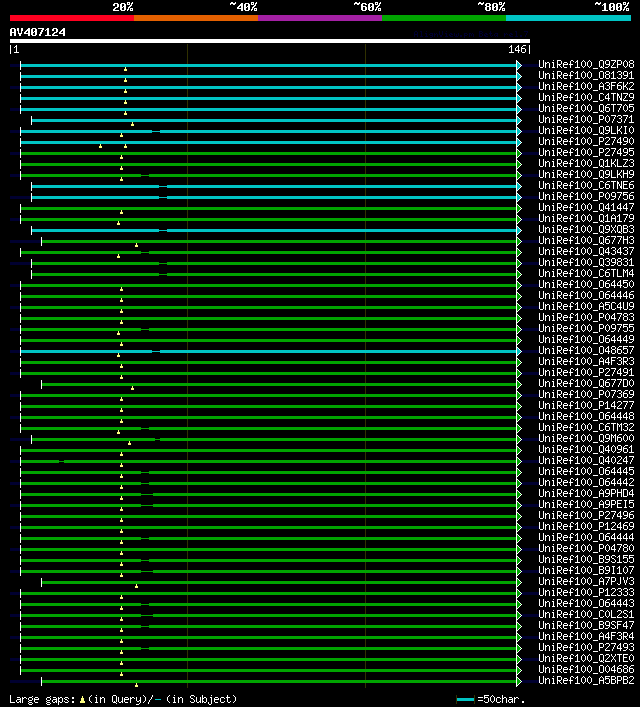Select the UniRef100_O04686 subject entry
Viewport: 640px width, 707px height.
[586, 669]
